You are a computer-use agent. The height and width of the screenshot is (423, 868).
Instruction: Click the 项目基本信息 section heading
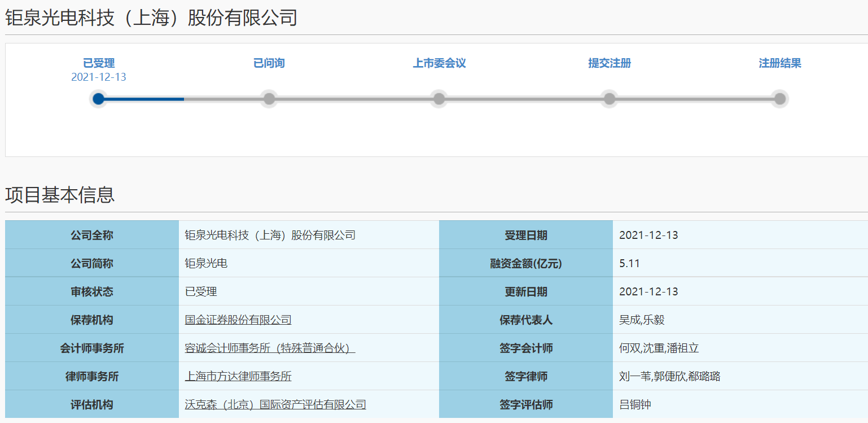point(60,194)
